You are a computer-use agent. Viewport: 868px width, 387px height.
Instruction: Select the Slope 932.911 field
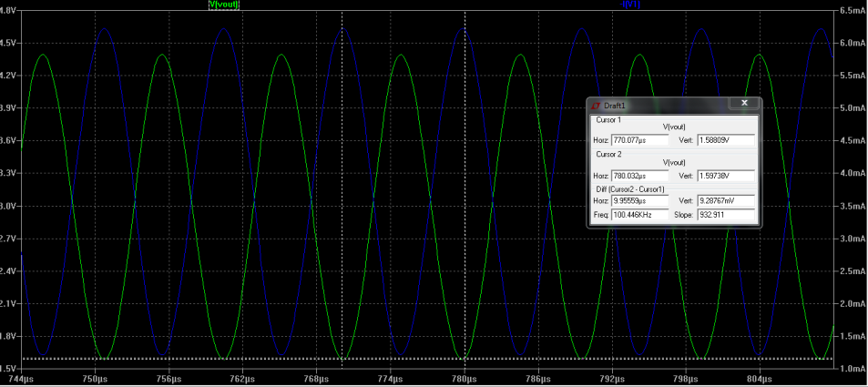pyautogui.click(x=726, y=215)
